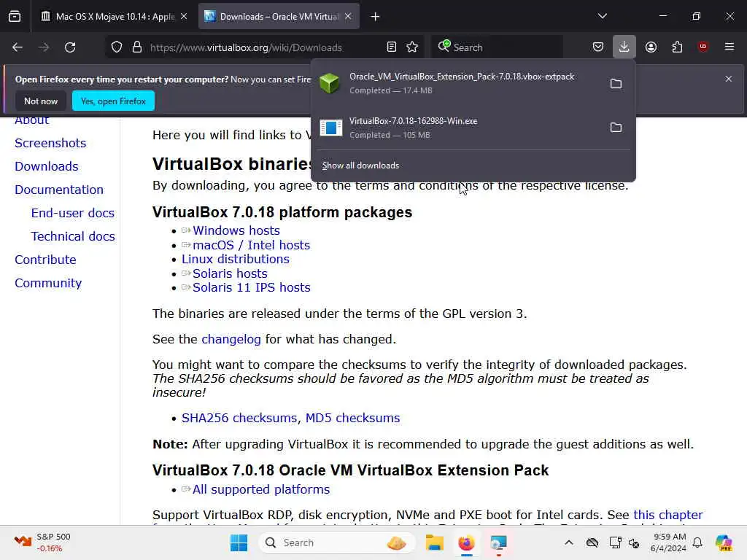Go back one page
This screenshot has height=560, width=747.
pyautogui.click(x=18, y=47)
